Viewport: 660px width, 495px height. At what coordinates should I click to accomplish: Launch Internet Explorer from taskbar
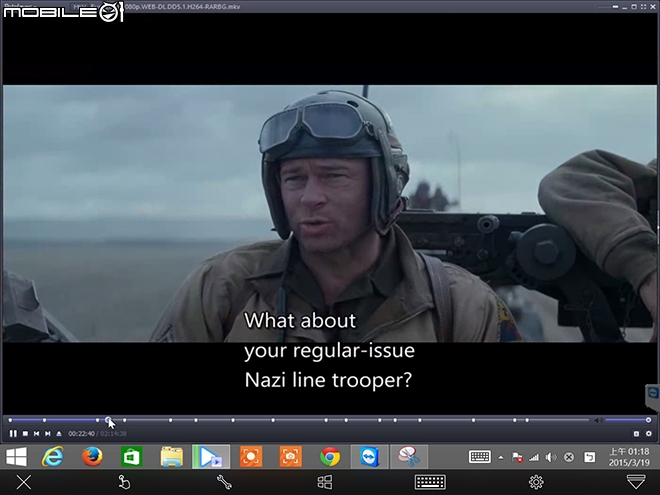53,457
